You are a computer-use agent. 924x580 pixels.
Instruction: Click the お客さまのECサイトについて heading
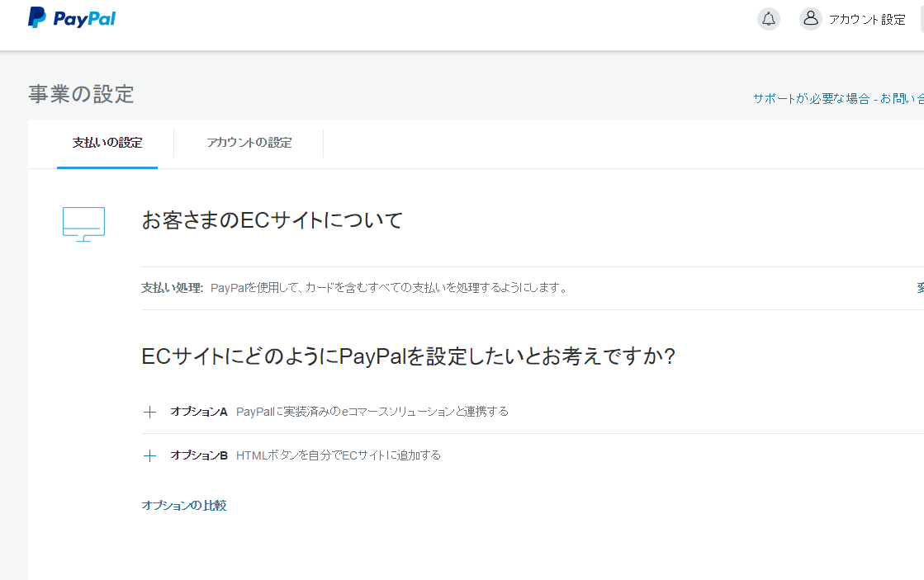click(272, 220)
